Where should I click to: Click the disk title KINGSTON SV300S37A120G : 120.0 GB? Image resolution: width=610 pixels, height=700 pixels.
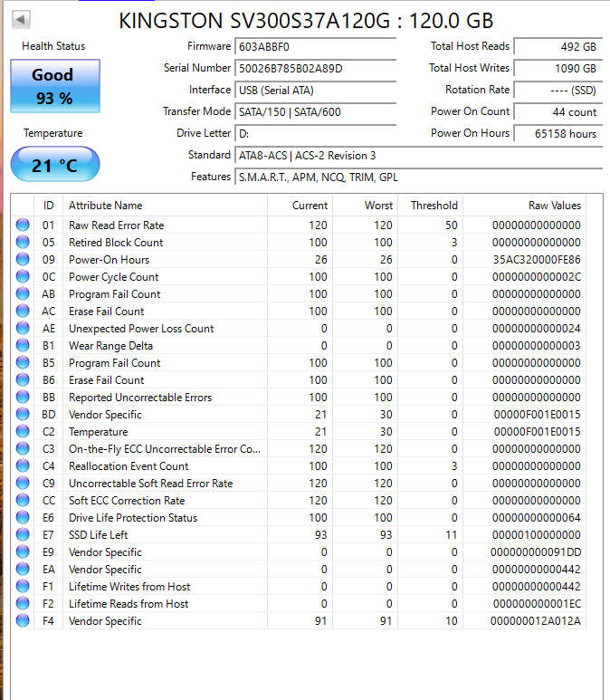(306, 21)
